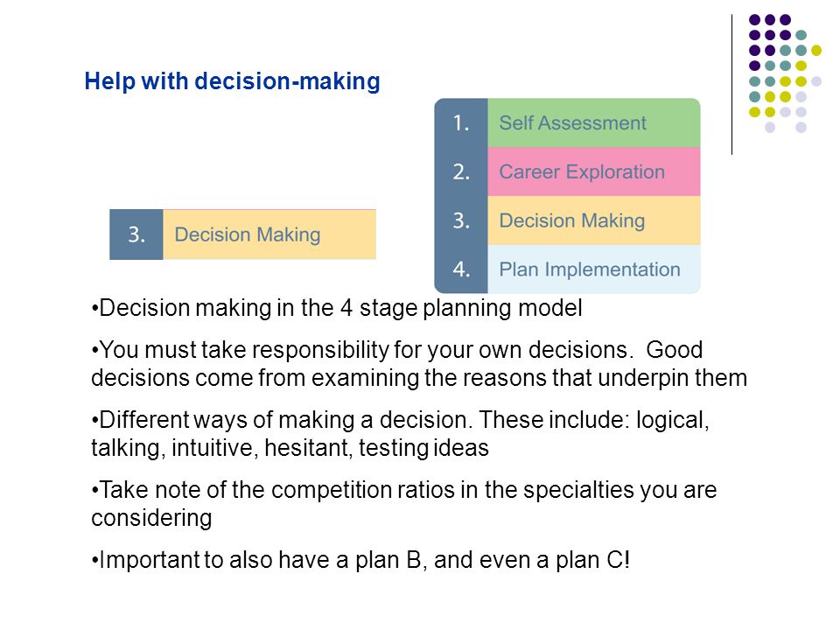Click number 4 in the stage list
This screenshot has width=840, height=630.
coord(461,269)
